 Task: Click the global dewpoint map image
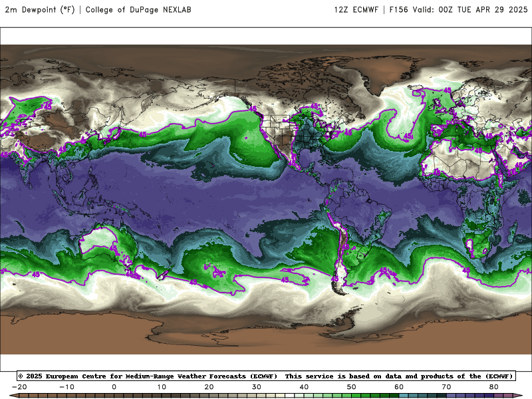click(x=266, y=199)
